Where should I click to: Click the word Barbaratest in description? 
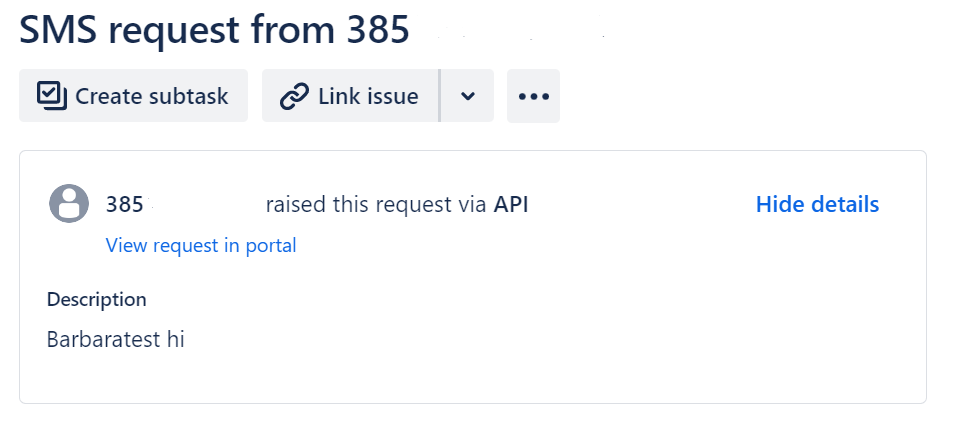tap(103, 340)
